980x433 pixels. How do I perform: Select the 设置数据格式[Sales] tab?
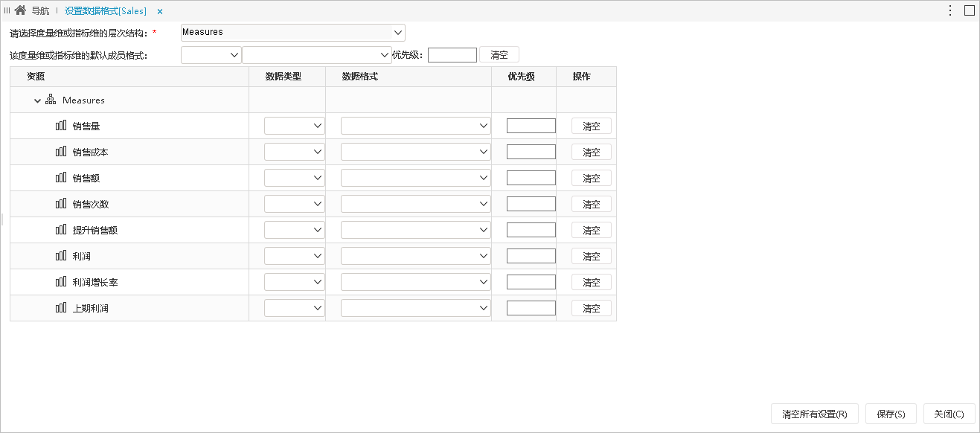(x=106, y=11)
